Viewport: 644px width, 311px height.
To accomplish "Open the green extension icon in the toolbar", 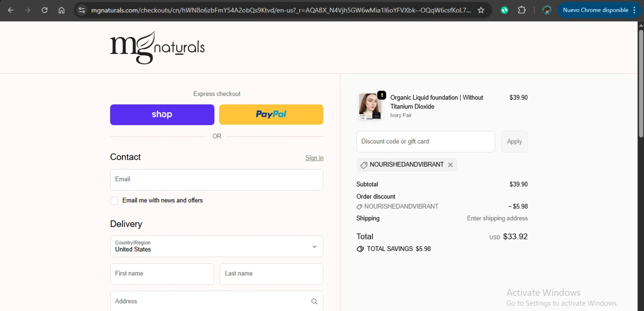I will [x=504, y=10].
